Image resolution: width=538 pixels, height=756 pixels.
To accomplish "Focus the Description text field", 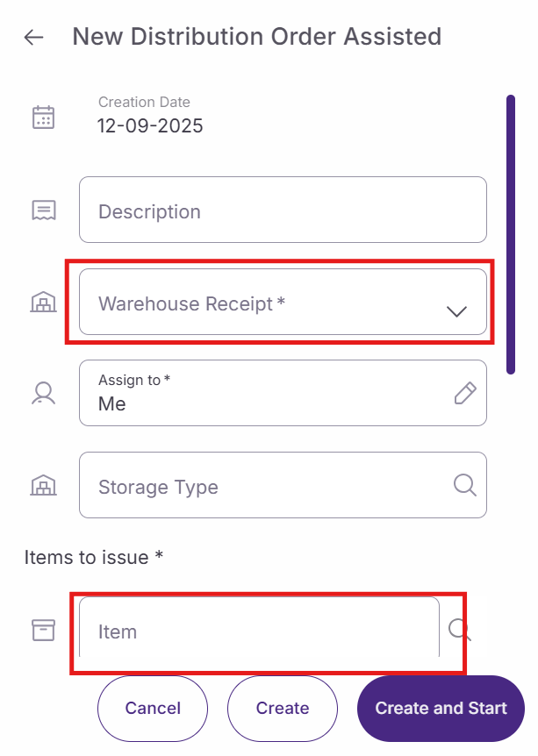I will point(283,210).
